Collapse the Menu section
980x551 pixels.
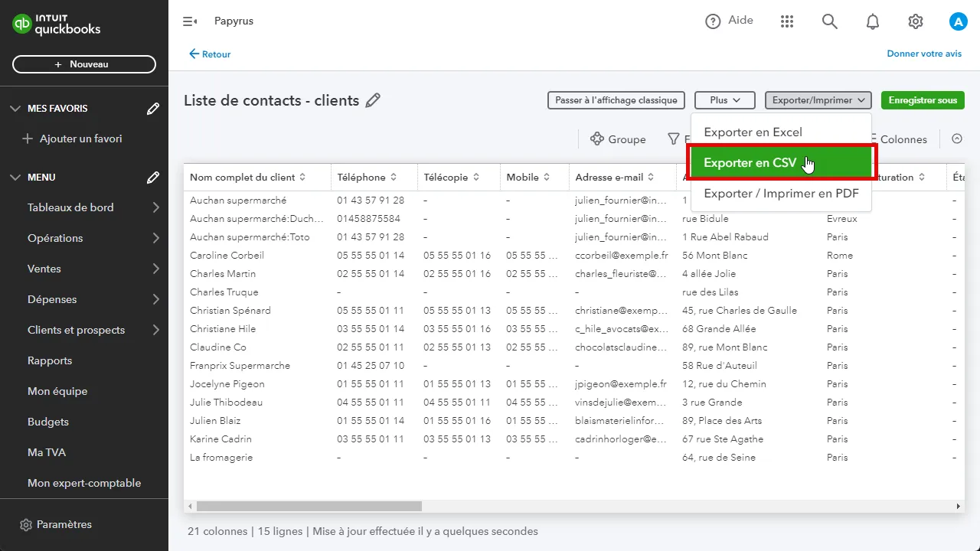point(15,178)
